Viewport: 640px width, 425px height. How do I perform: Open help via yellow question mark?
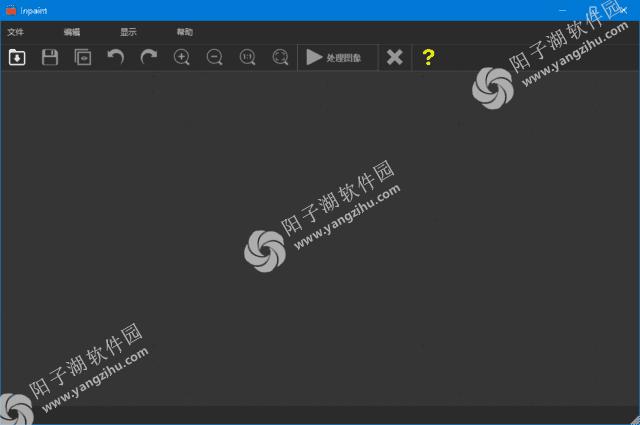(x=428, y=57)
